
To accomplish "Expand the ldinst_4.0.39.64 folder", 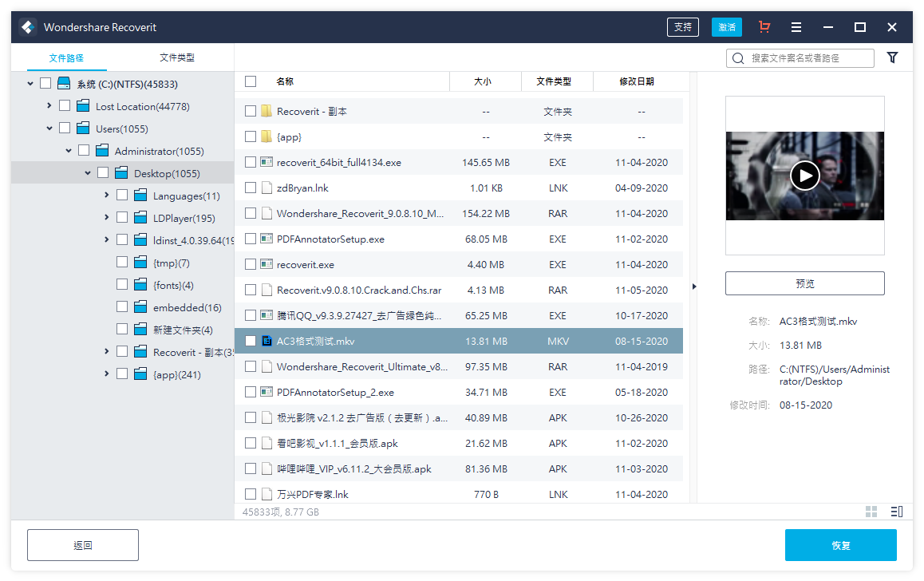I will (x=107, y=240).
